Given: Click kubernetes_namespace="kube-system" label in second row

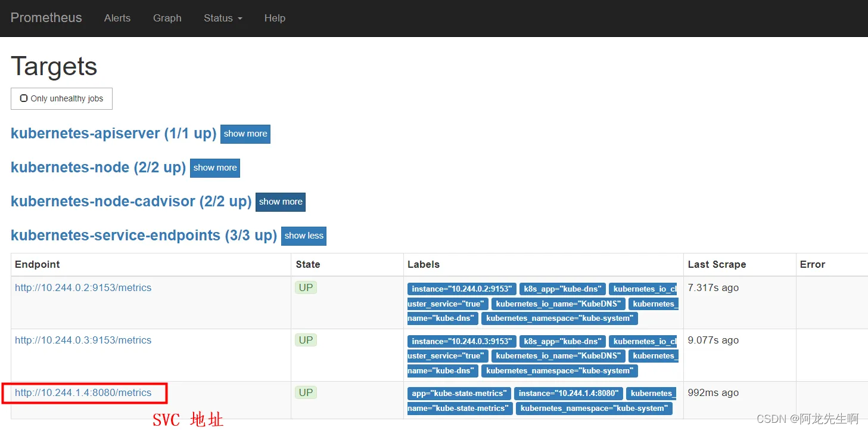Looking at the screenshot, I should coord(559,370).
